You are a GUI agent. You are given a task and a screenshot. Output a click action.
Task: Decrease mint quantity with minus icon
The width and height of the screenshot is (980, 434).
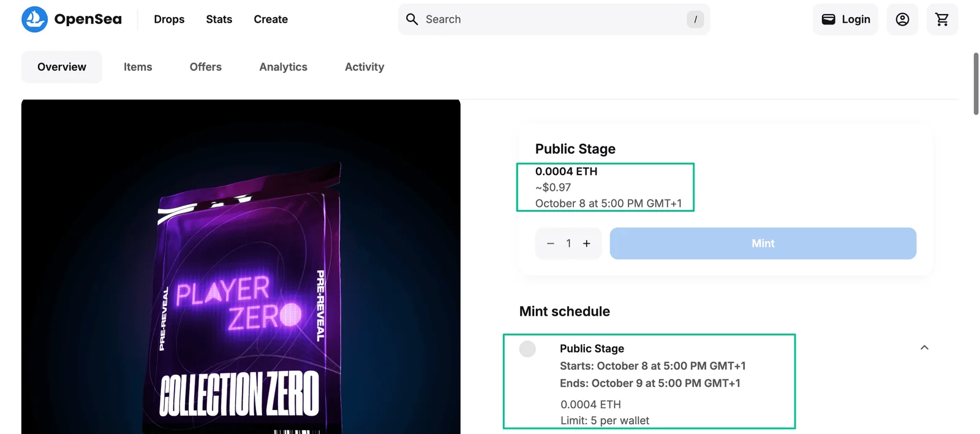[551, 244]
